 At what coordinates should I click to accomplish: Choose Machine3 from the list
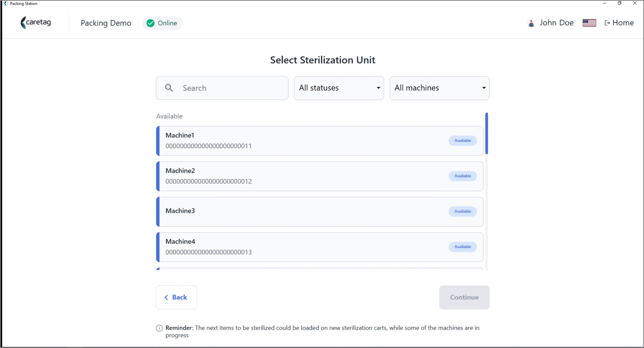[x=320, y=212]
